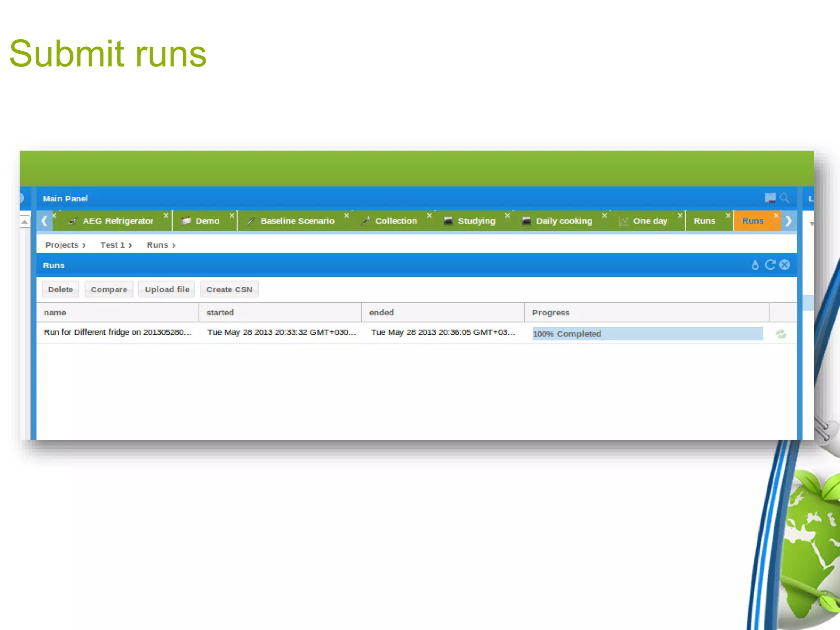Sort by the started column header

[x=281, y=313]
